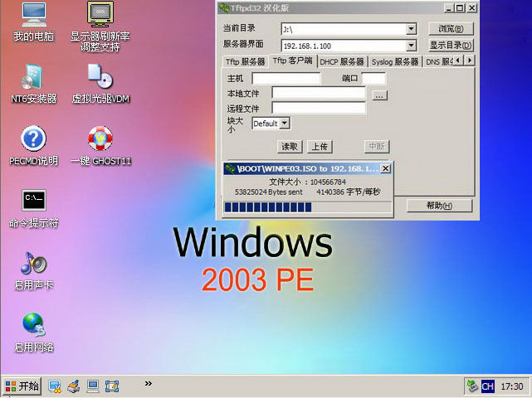Click the system tray network icon
The height and width of the screenshot is (398, 532).
[x=472, y=386]
